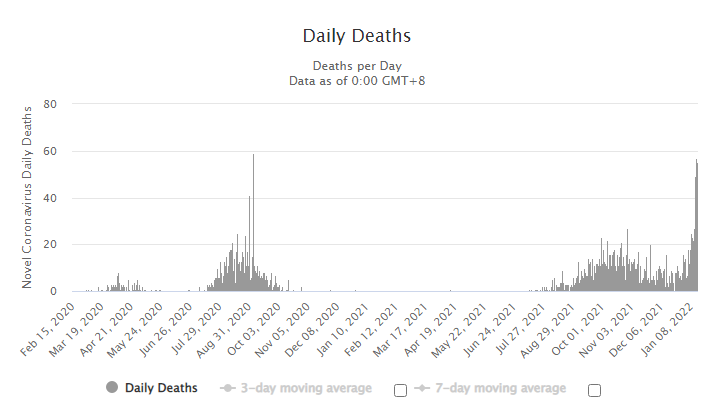Click the tallest bar near Aug 31, 2020
This screenshot has height=401, width=710.
pyautogui.click(x=254, y=223)
